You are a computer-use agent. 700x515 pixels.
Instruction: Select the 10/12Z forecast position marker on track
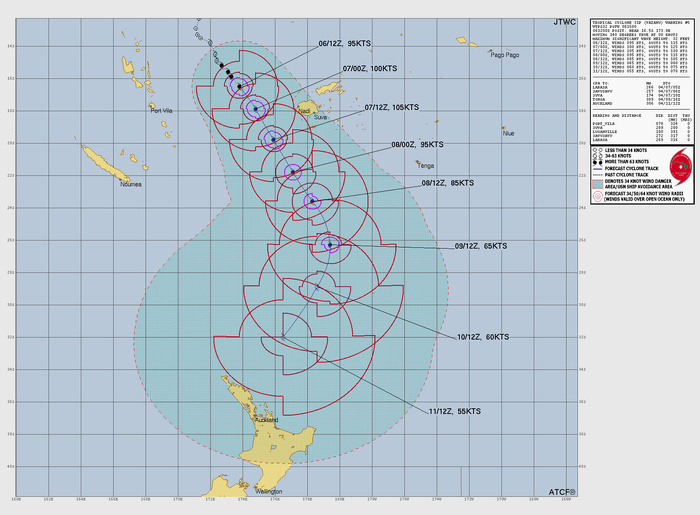pyautogui.click(x=317, y=287)
